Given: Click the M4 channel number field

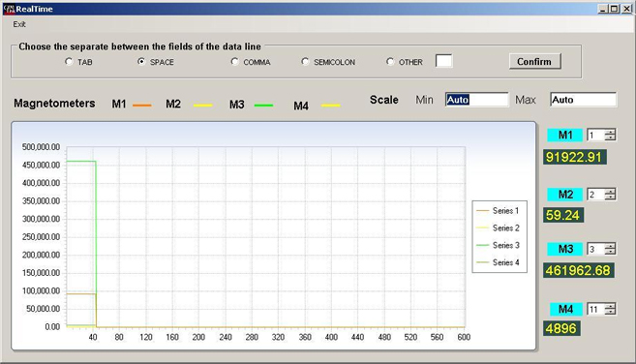Looking at the screenshot, I should 596,309.
